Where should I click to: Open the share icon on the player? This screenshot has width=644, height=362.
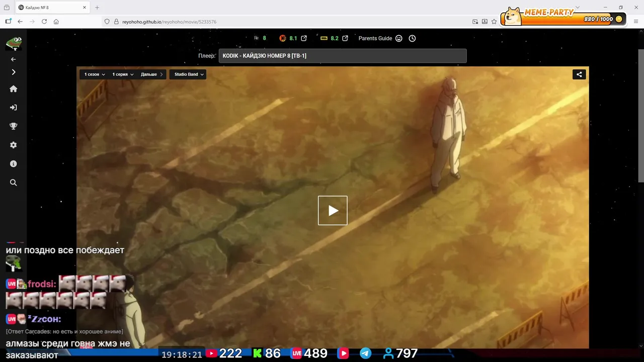click(579, 74)
